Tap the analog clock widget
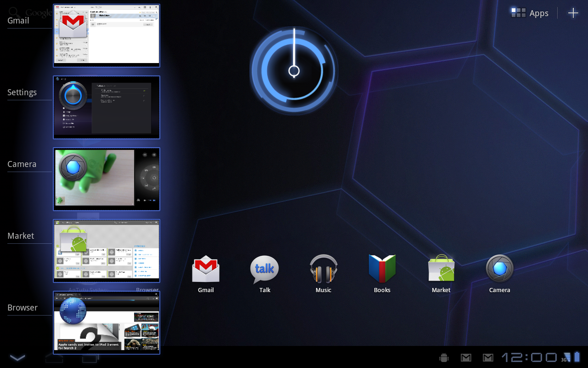The image size is (588, 368). pyautogui.click(x=294, y=71)
